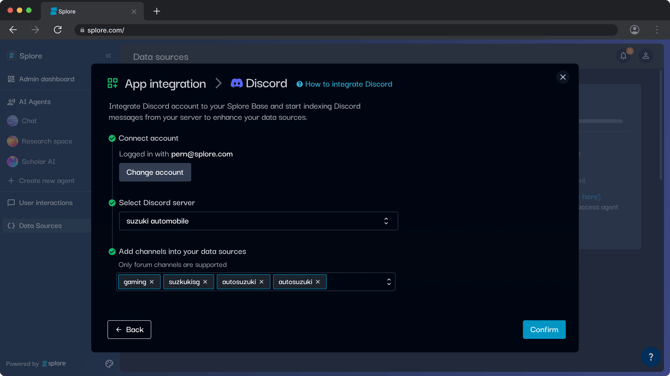Viewport: 670px width, 376px height.
Task: Click App integration breadcrumb text
Action: point(165,84)
